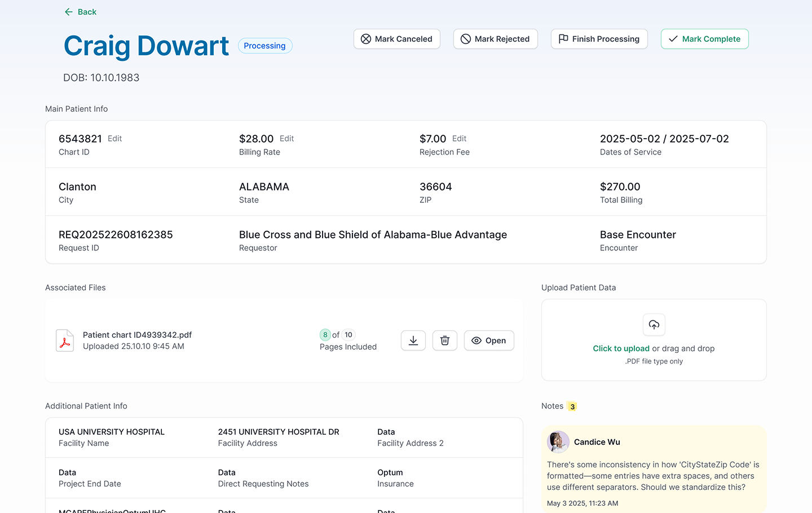Click the Base Encounter value

pos(638,235)
